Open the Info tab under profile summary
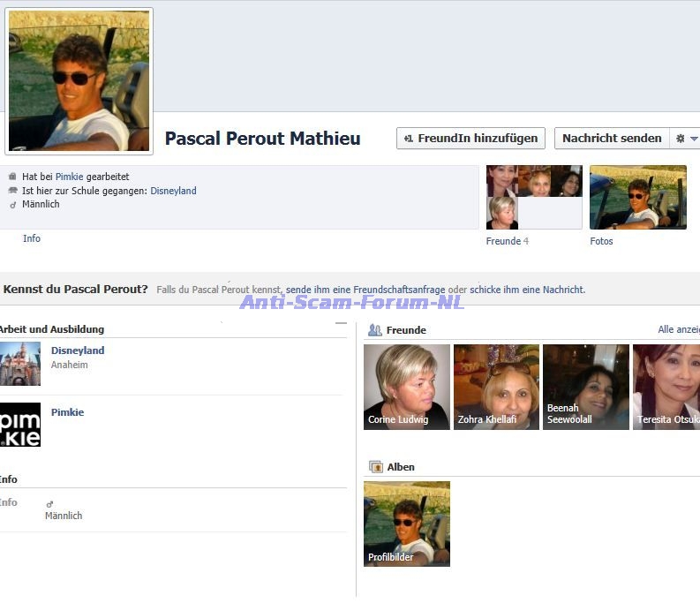This screenshot has width=700, height=603. 32,238
